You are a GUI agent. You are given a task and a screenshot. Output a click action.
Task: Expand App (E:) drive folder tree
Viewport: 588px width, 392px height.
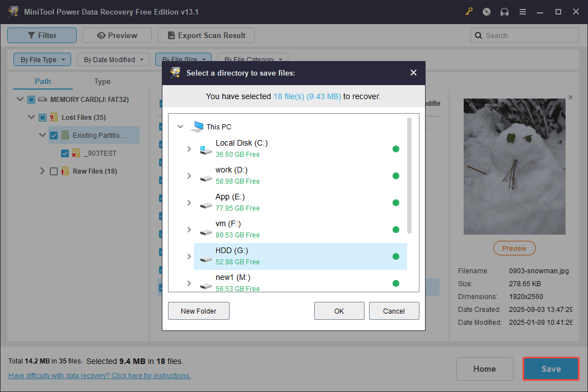(189, 203)
